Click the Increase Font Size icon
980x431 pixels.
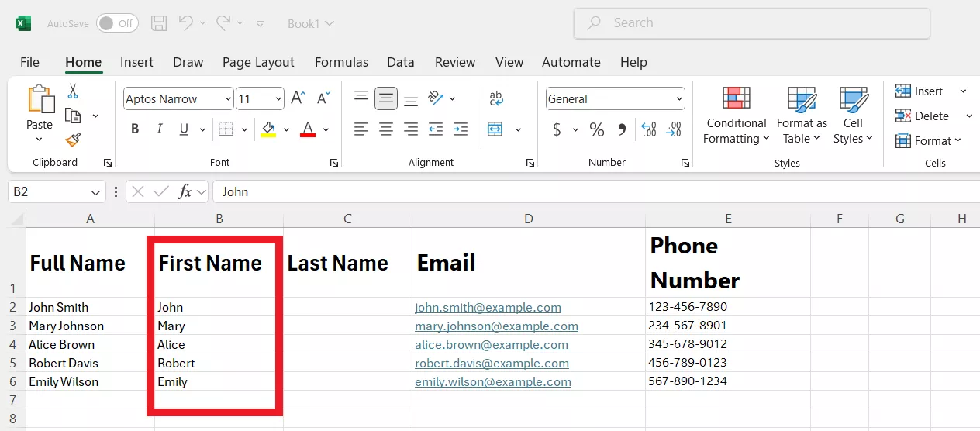click(298, 98)
